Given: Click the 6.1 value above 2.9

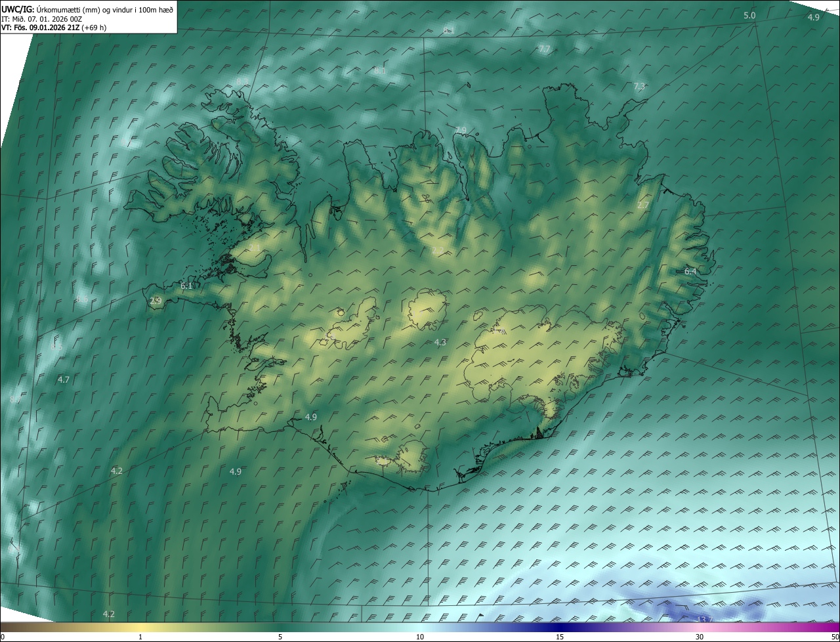Looking at the screenshot, I should click(186, 286).
